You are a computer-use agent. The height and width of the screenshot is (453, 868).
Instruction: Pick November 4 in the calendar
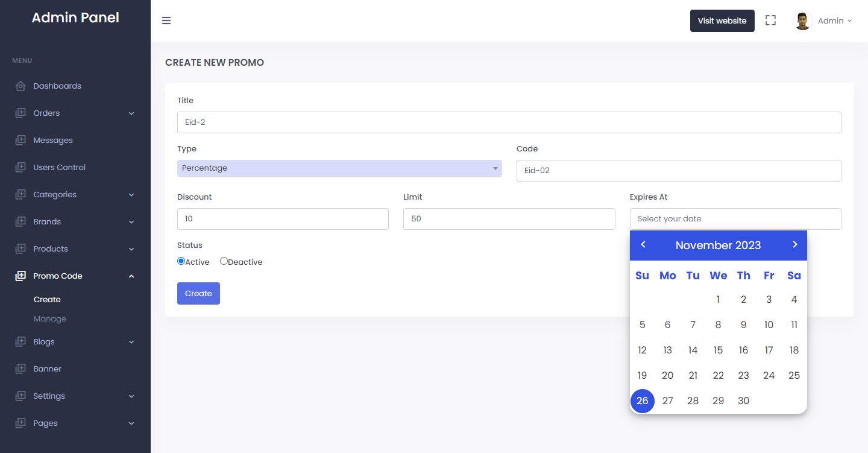tap(794, 300)
